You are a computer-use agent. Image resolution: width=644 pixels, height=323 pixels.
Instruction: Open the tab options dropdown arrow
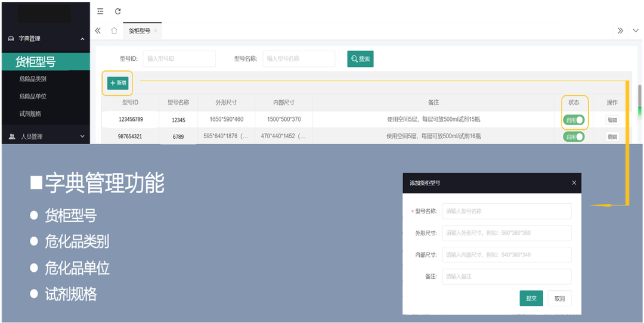click(636, 31)
